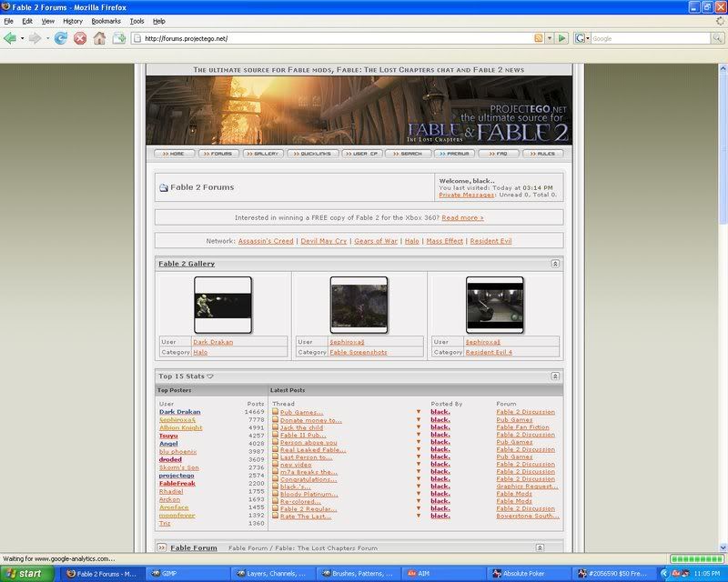Collapse the Top 15 Stats section
The width and height of the screenshot is (728, 582).
[x=555, y=376]
